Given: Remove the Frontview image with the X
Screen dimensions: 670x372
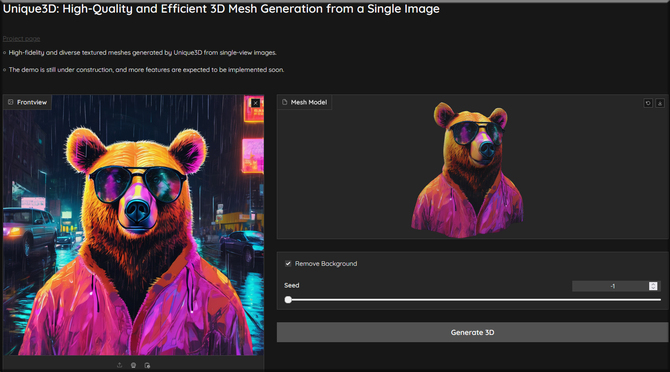Looking at the screenshot, I should 255,103.
